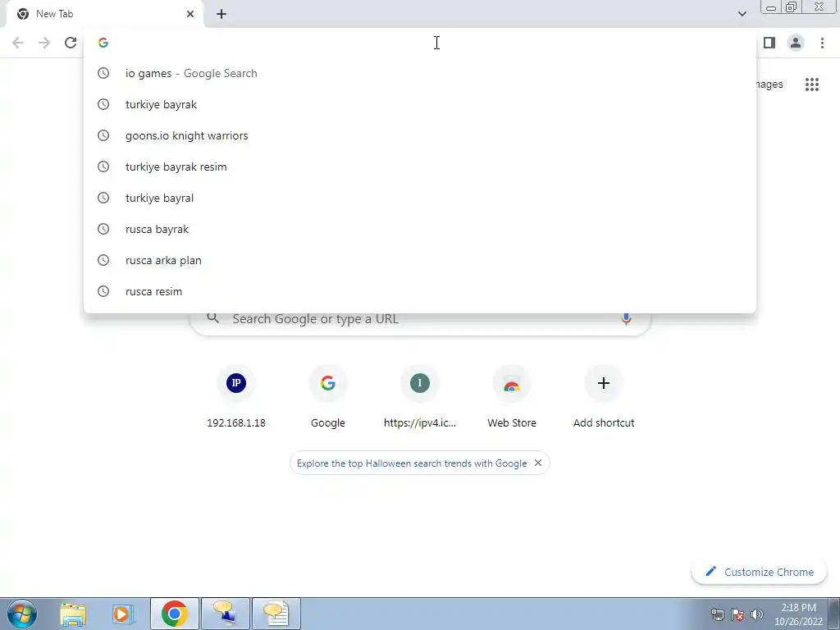Choose the 'goons.io knight warriors' suggestion
Screen dimensions: 840x630
[420, 135]
